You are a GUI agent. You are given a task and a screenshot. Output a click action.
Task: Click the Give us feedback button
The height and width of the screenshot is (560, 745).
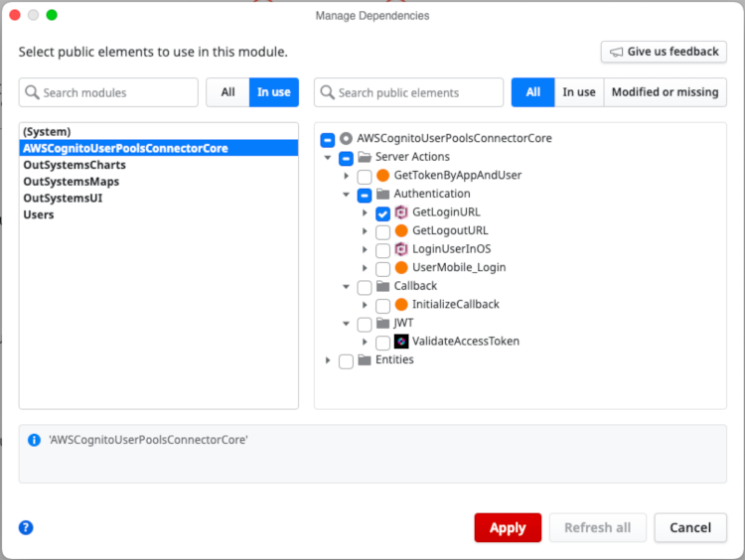point(664,52)
